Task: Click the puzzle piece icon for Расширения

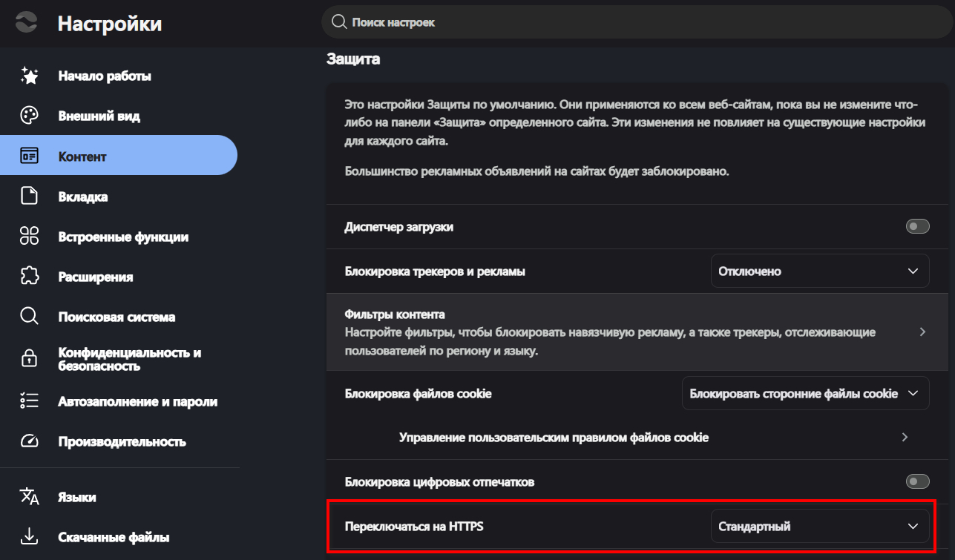Action: [29, 277]
